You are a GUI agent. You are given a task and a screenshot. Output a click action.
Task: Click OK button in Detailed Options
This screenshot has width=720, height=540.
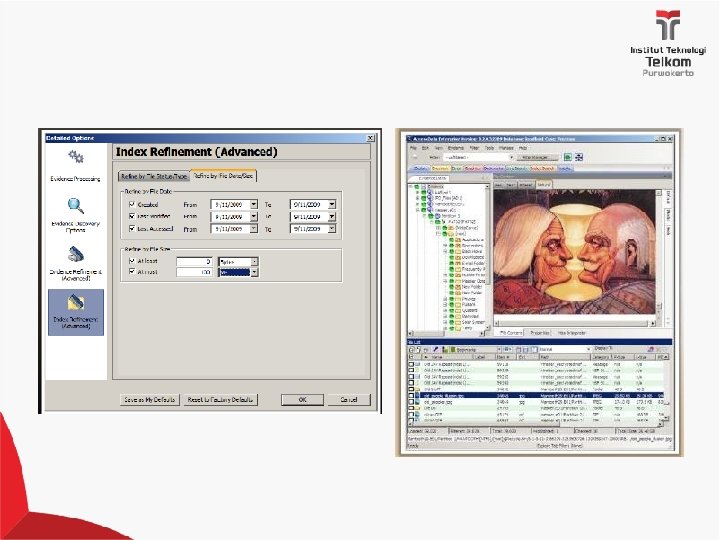click(x=302, y=399)
